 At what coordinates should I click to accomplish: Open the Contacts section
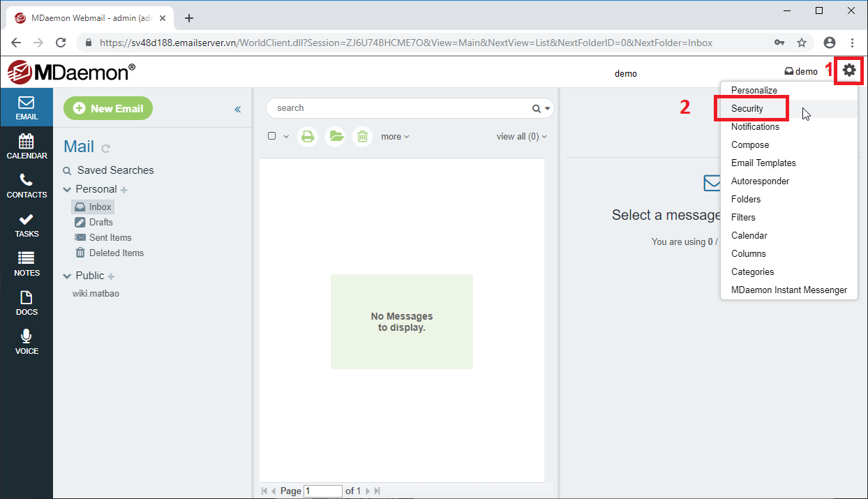(x=27, y=185)
